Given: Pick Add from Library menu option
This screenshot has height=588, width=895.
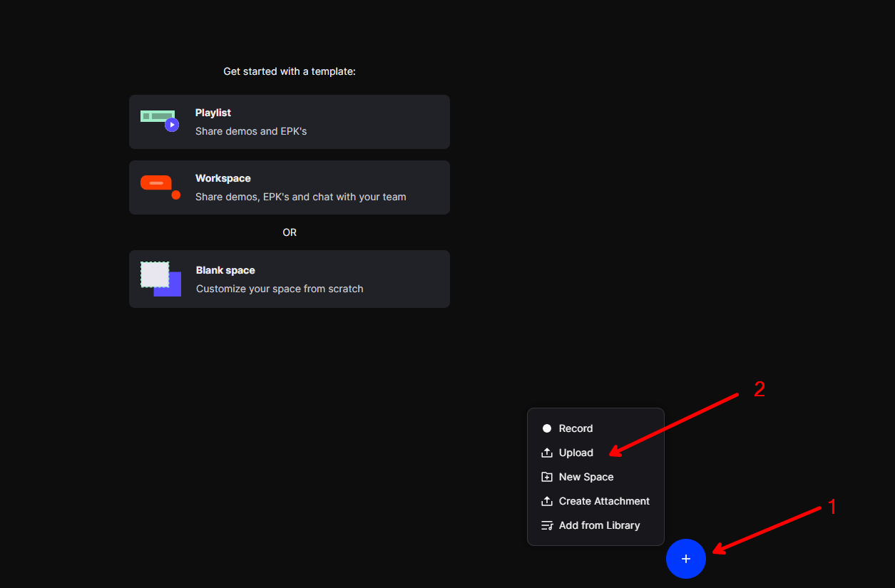Looking at the screenshot, I should (599, 525).
